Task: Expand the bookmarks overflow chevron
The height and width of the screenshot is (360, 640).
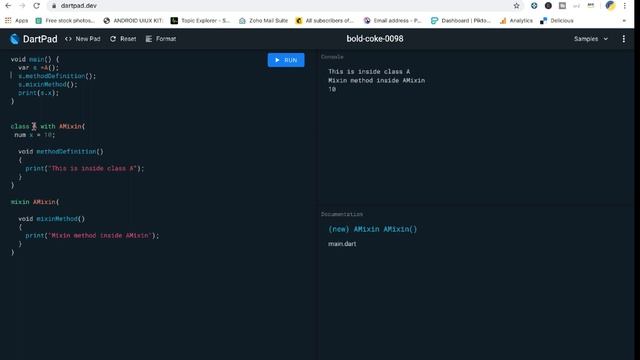Action: click(x=624, y=20)
